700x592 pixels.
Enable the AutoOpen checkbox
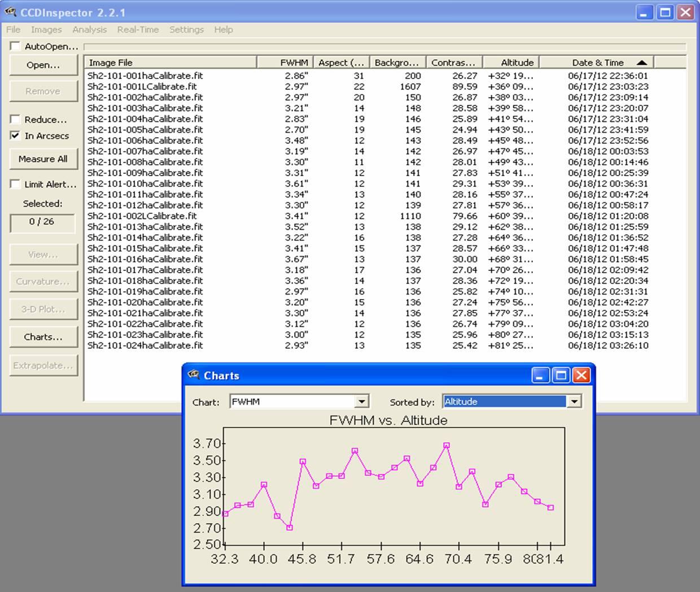point(15,46)
